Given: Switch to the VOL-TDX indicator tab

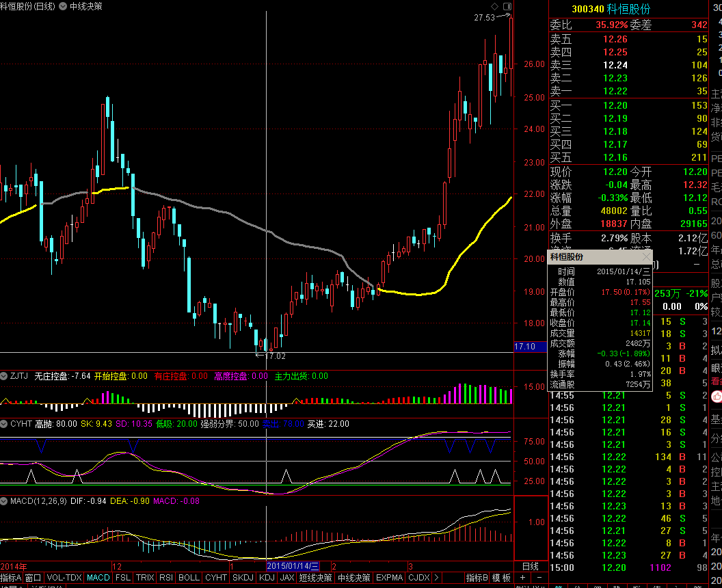Looking at the screenshot, I should (64, 578).
